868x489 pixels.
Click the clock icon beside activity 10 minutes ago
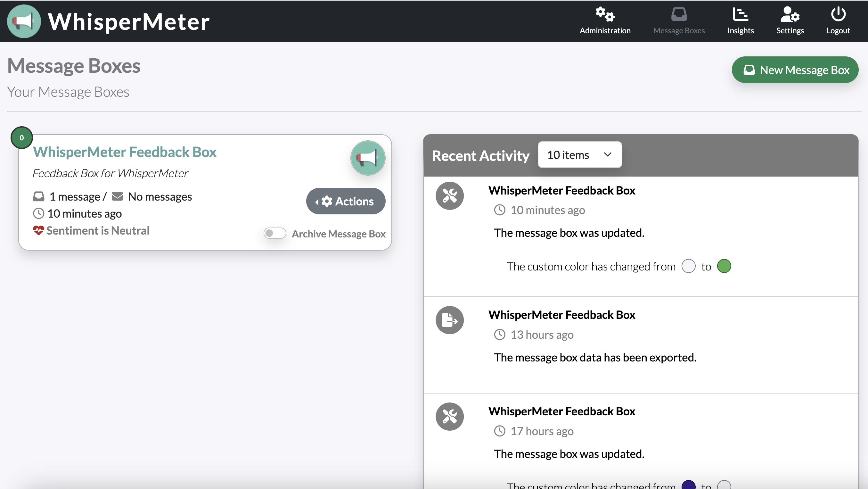click(x=500, y=210)
